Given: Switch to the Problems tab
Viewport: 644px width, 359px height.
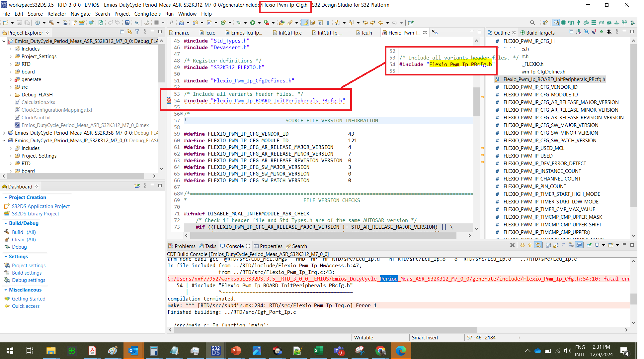Looking at the screenshot, I should [185, 246].
